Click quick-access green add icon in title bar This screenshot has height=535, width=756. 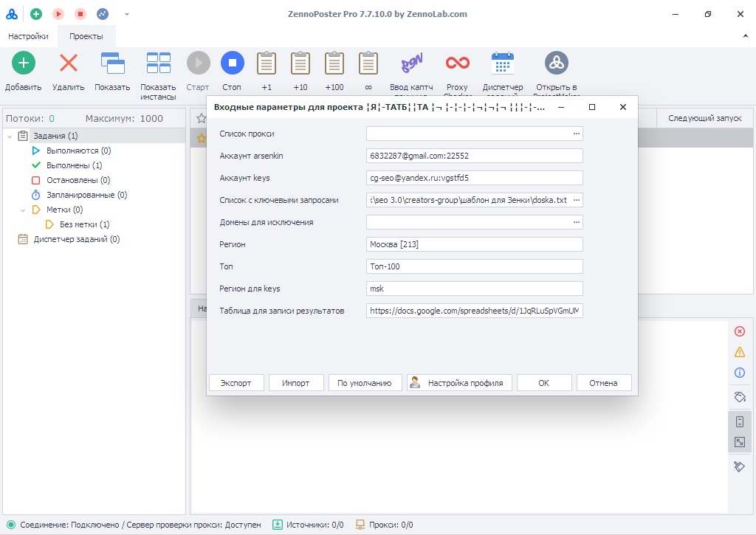pos(36,14)
